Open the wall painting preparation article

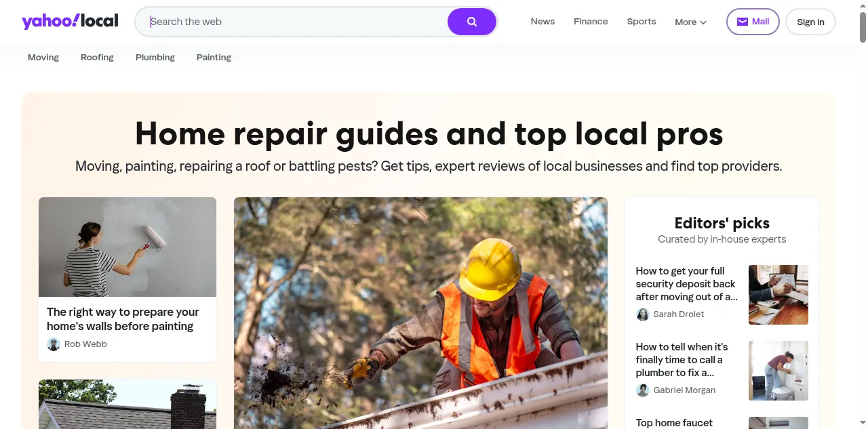[123, 319]
